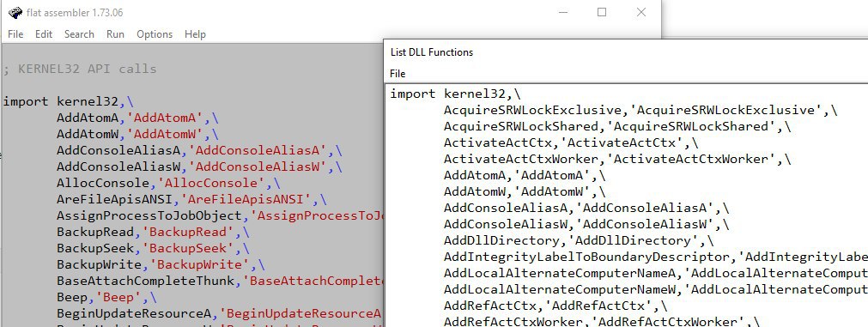Click the AcquireSRWLockExclusive line

tap(640, 110)
